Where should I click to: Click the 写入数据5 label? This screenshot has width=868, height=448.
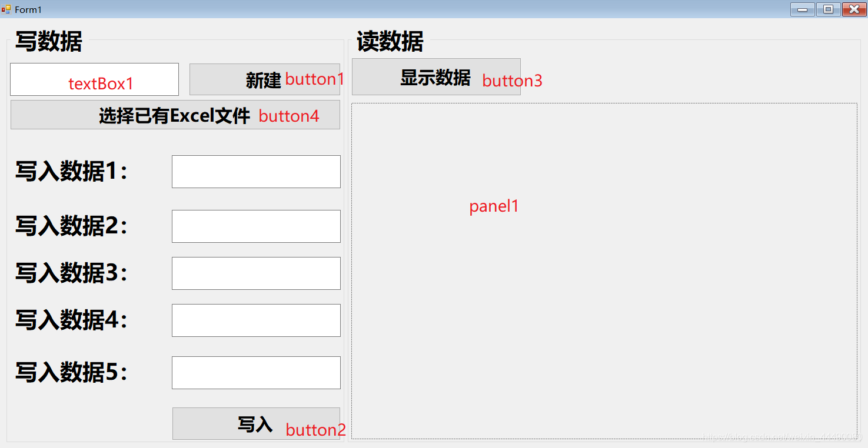71,373
